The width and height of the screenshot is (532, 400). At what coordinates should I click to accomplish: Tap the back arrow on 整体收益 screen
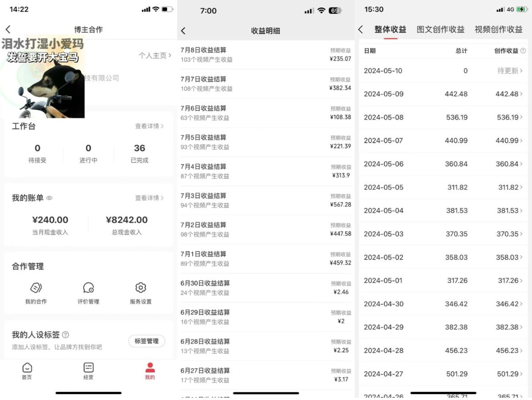(361, 29)
